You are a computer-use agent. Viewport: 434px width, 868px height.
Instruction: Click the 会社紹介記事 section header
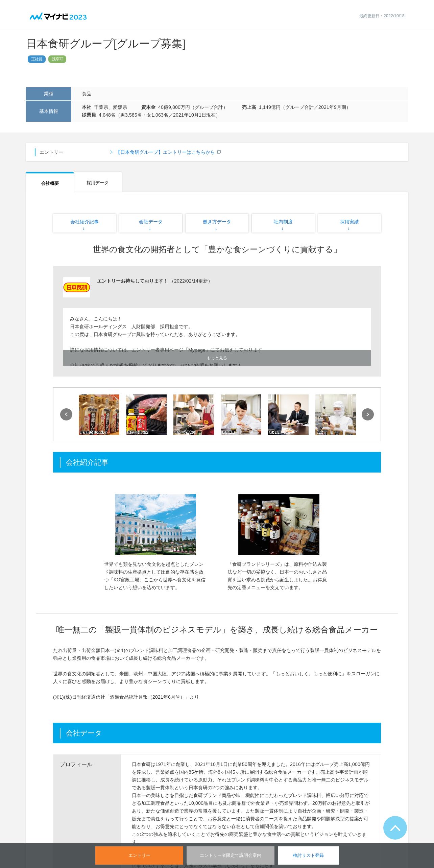point(217,462)
